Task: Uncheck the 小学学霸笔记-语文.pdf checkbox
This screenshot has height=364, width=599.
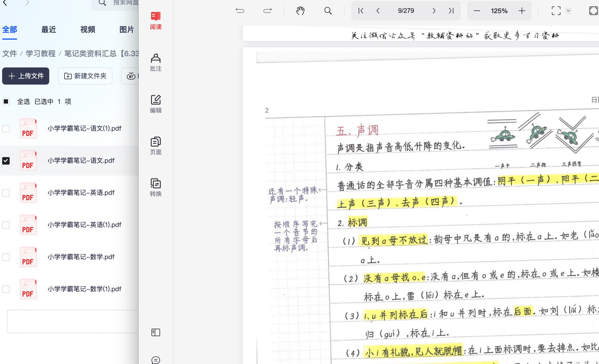Action: (6, 161)
